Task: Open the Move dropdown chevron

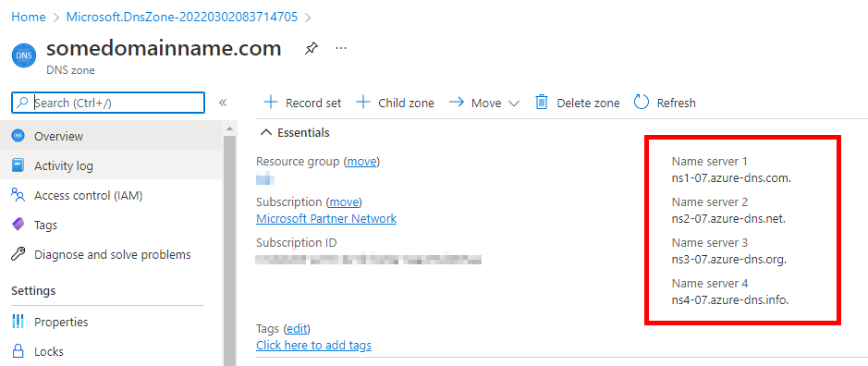Action: pos(513,104)
